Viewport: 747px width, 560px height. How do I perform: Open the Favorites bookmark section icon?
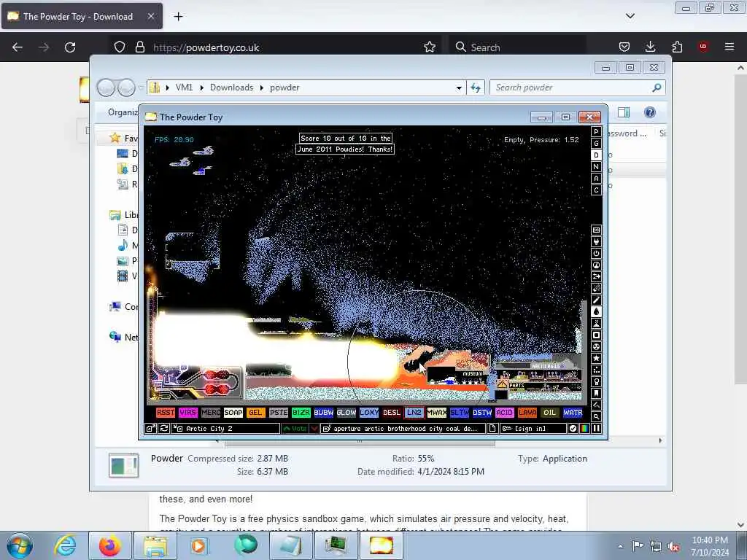point(596,393)
